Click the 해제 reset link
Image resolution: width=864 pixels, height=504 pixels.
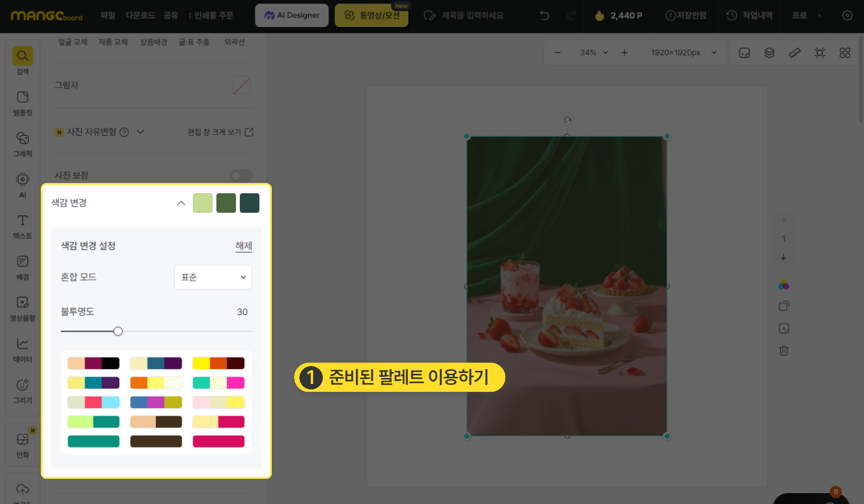[244, 246]
